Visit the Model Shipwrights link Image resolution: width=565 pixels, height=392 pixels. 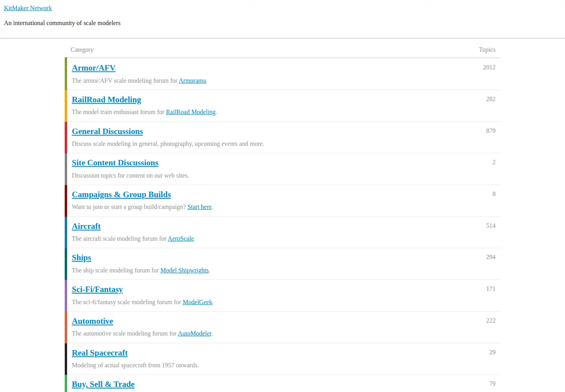[x=184, y=270]
